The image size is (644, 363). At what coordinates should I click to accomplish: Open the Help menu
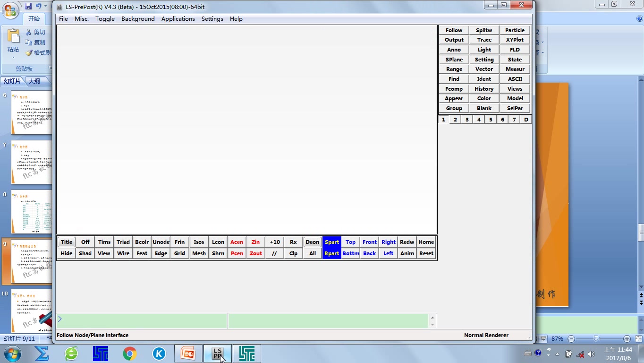pos(236,19)
